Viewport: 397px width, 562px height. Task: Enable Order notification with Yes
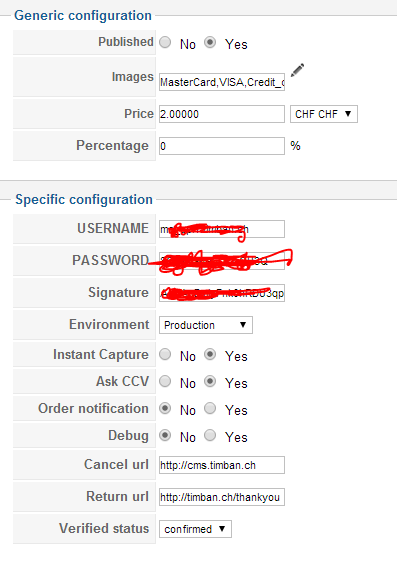click(210, 408)
